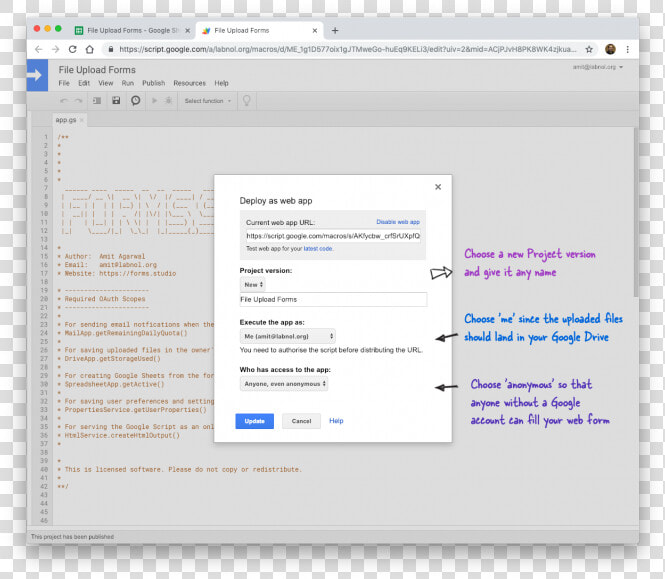
Task: Open the latest code link
Action: (x=318, y=249)
